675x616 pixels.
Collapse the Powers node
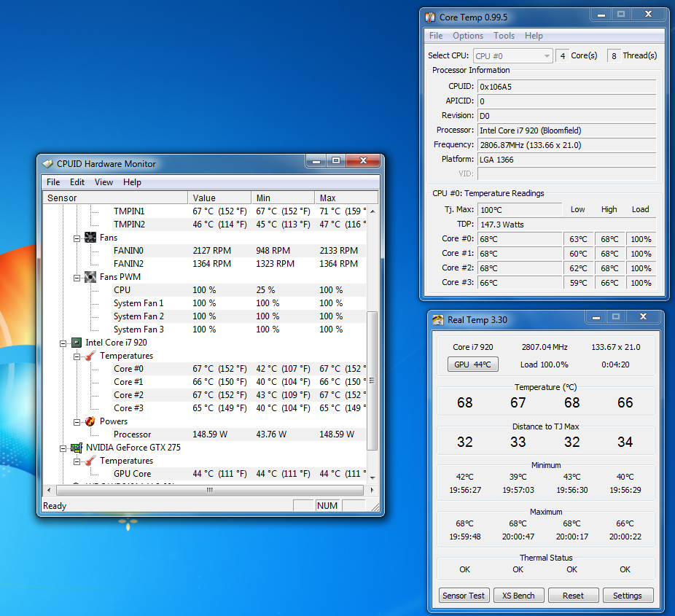77,422
